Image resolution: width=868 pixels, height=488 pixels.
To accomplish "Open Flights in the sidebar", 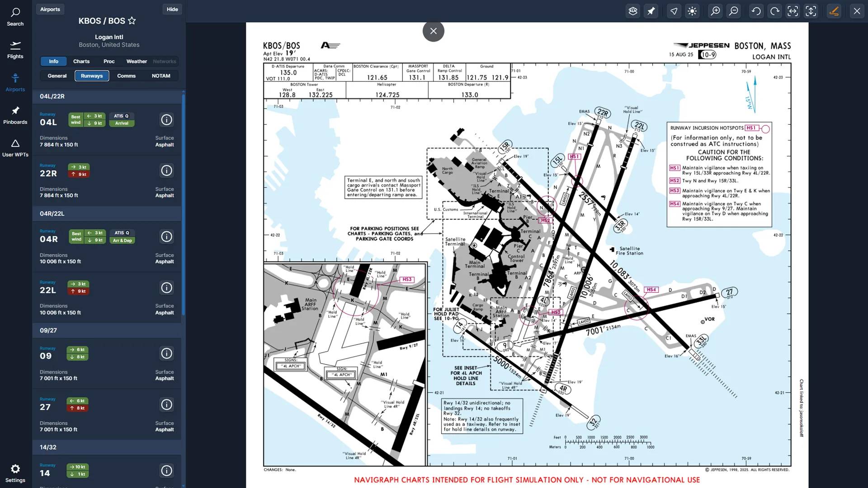I will [15, 50].
